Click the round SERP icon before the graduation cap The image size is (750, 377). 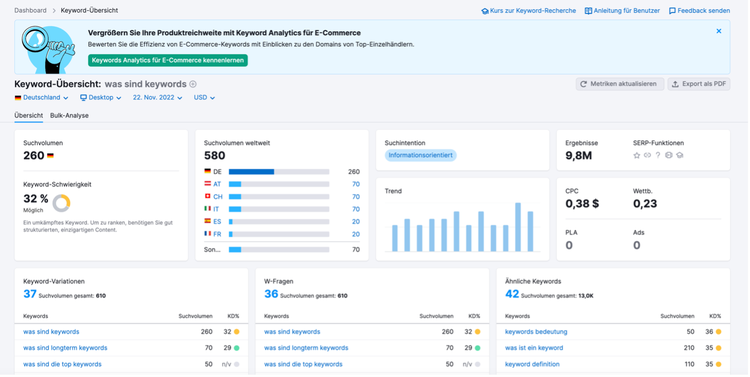669,155
